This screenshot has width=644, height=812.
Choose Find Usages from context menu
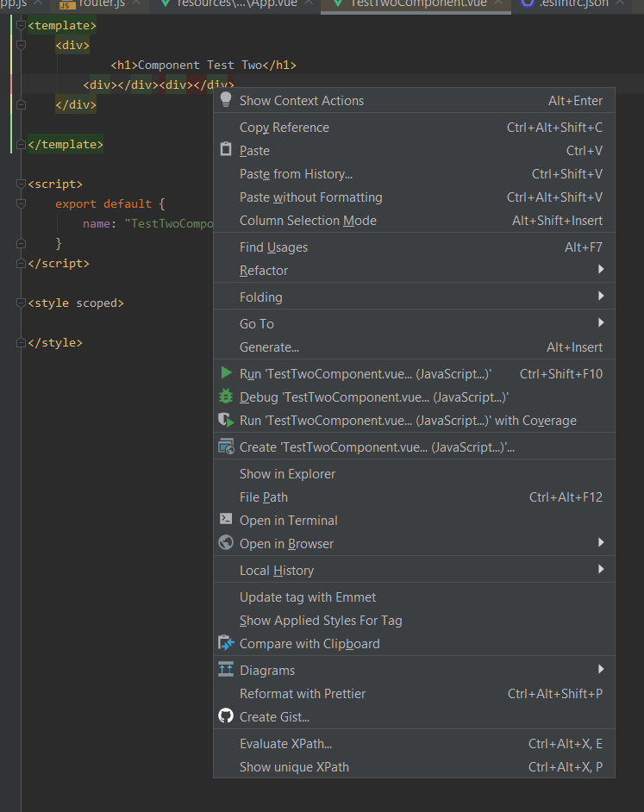click(273, 247)
